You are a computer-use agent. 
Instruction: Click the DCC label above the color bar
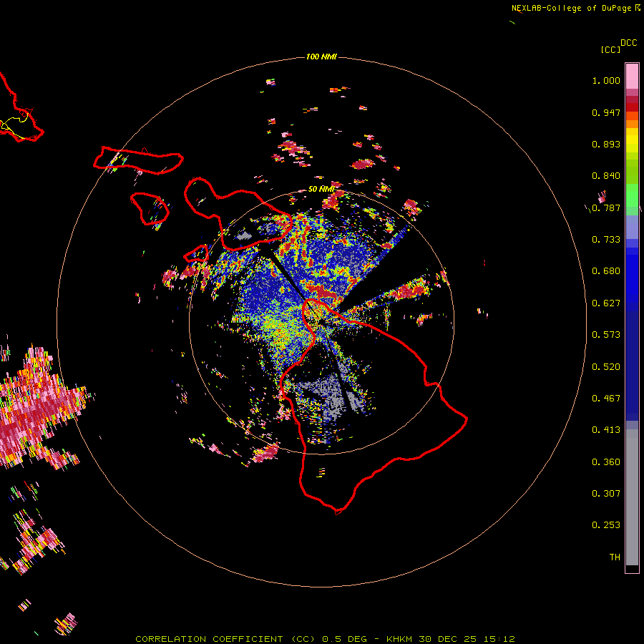coord(628,43)
